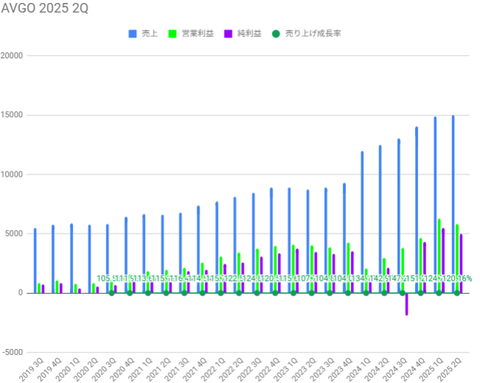The width and height of the screenshot is (480, 383).
Task: Click the green operating profit bar for 2024 4Q
Action: (x=421, y=266)
